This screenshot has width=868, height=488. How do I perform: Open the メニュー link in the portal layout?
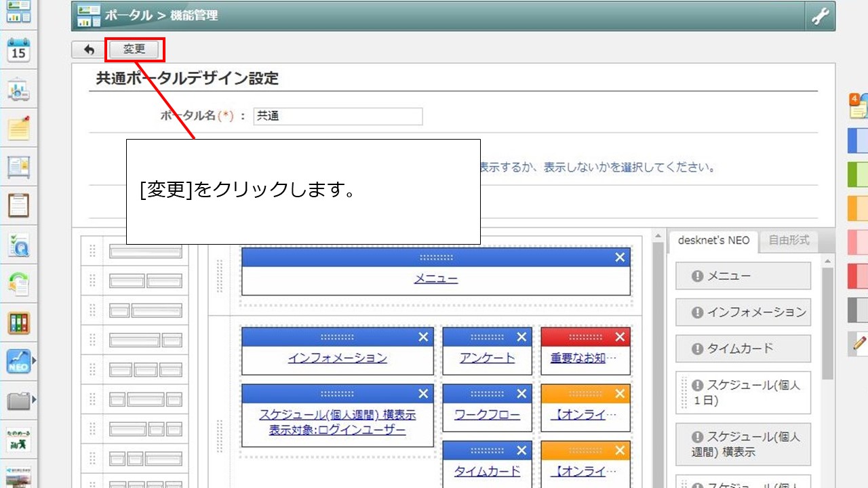[x=435, y=279]
